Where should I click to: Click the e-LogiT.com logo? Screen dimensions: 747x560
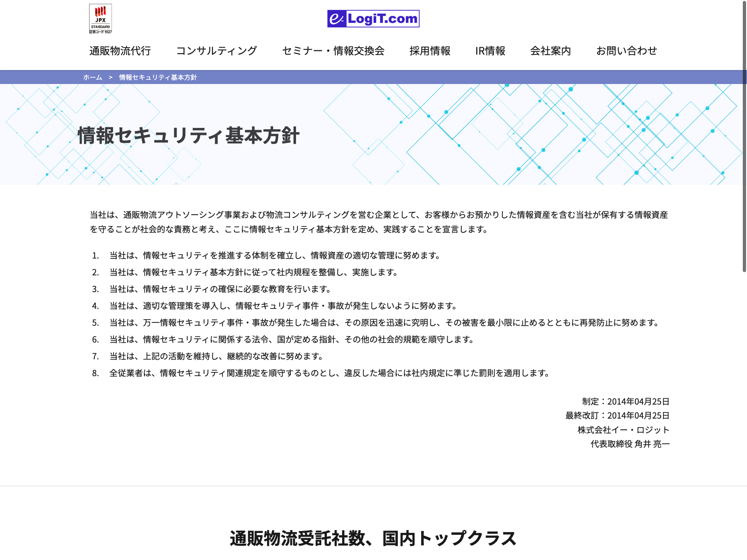click(x=373, y=19)
